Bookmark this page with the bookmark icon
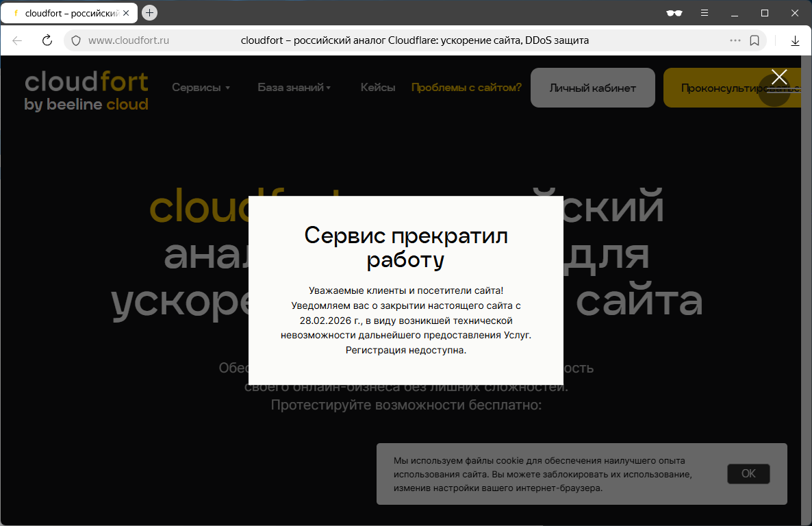 [x=754, y=40]
